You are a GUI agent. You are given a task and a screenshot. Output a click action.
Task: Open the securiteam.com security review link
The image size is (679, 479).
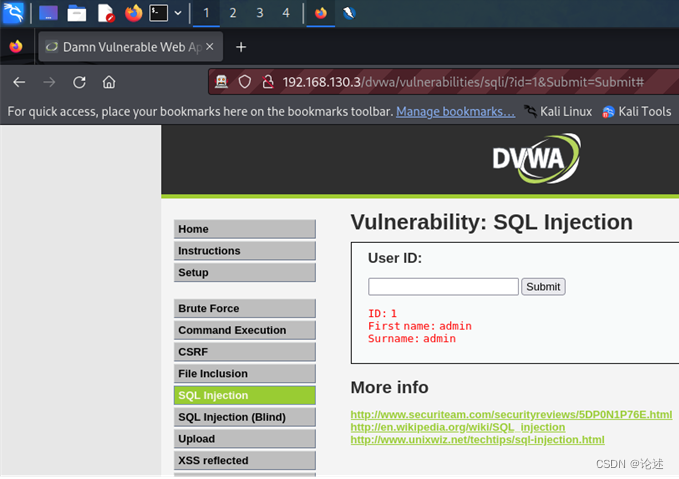[x=511, y=414]
